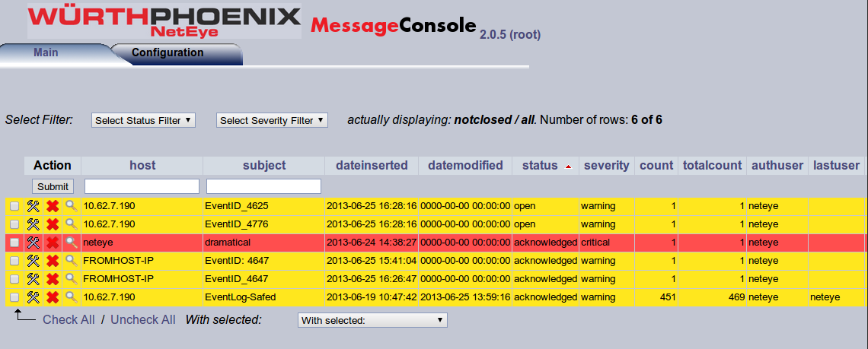Click date '2013-06-25 15:41:04' cell
The width and height of the screenshot is (868, 349).
(372, 261)
